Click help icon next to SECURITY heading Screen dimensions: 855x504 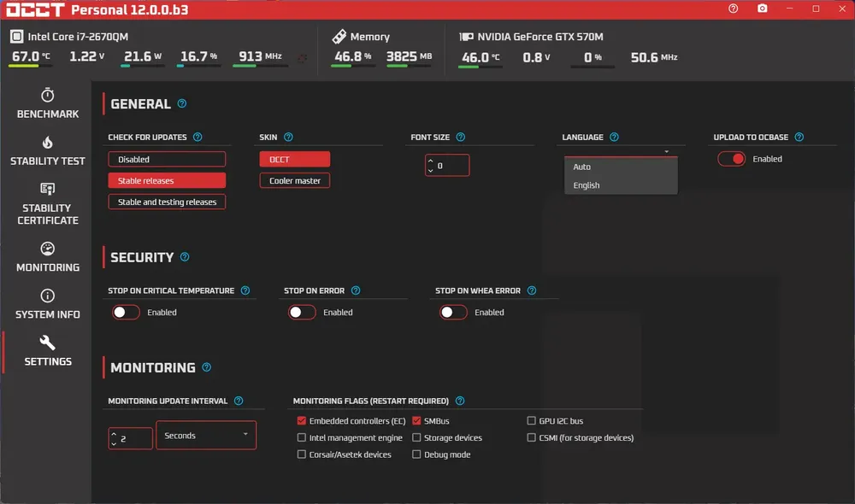tap(185, 256)
